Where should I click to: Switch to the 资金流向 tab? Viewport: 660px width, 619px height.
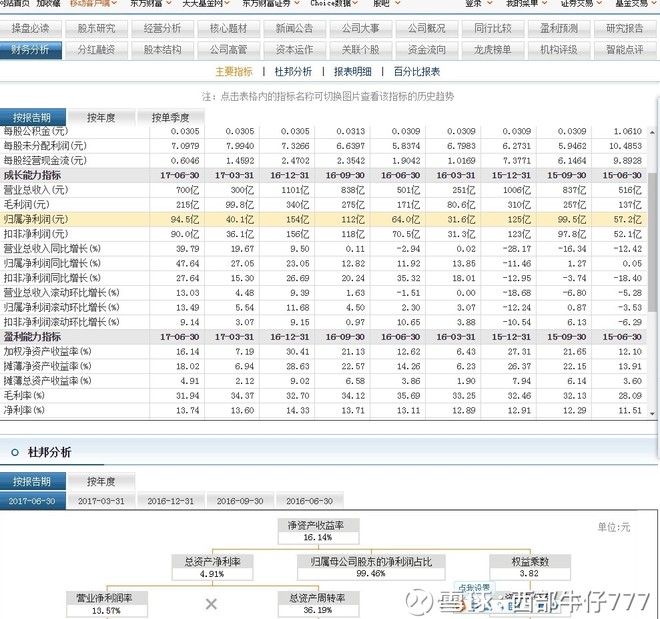pyautogui.click(x=427, y=50)
